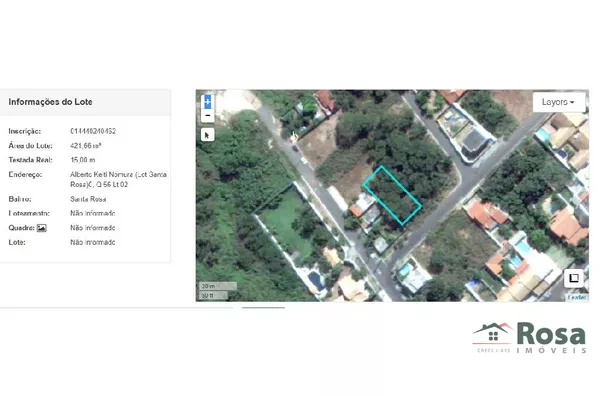Zoom in the map with plus button
The width and height of the screenshot is (600, 396).
pos(207,102)
